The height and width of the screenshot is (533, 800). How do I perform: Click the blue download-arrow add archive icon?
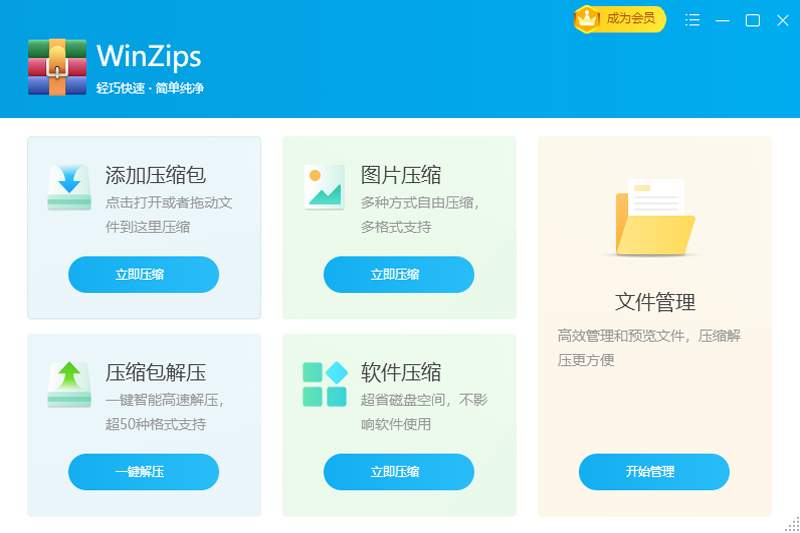pos(69,187)
